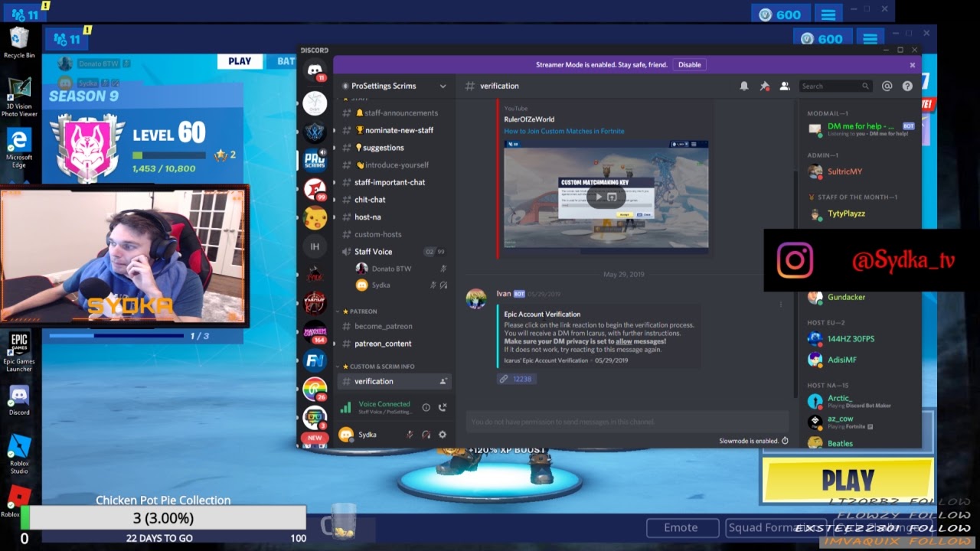Image resolution: width=980 pixels, height=551 pixels.
Task: Dismiss streamer mode banner with X
Action: pos(912,65)
